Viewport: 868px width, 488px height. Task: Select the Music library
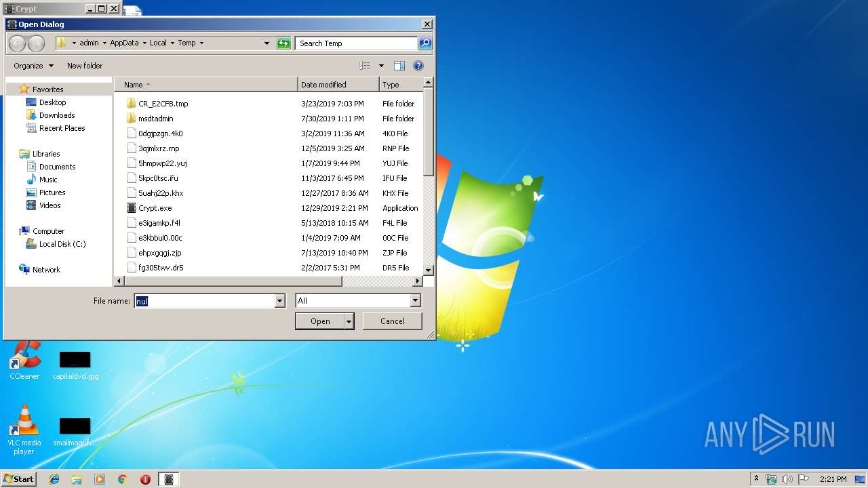pyautogui.click(x=48, y=180)
